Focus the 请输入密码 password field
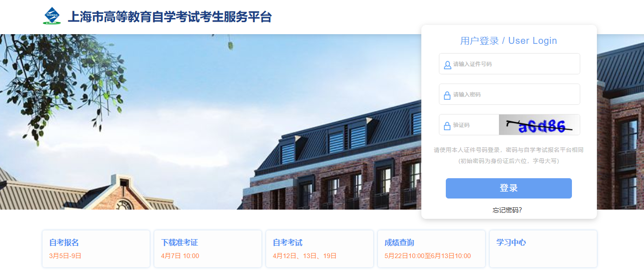Viewport: 644px width, 271px height. [509, 94]
